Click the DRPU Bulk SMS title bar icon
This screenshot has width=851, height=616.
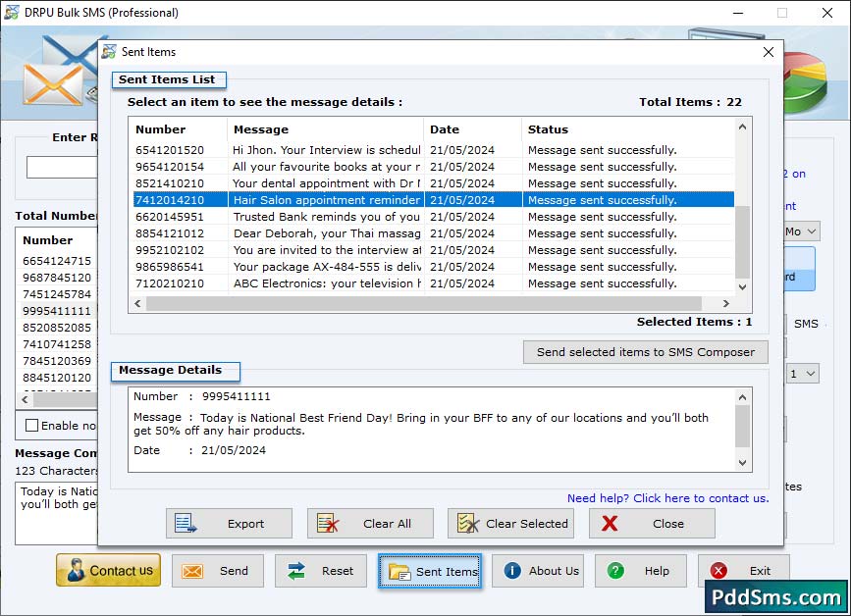[12, 12]
